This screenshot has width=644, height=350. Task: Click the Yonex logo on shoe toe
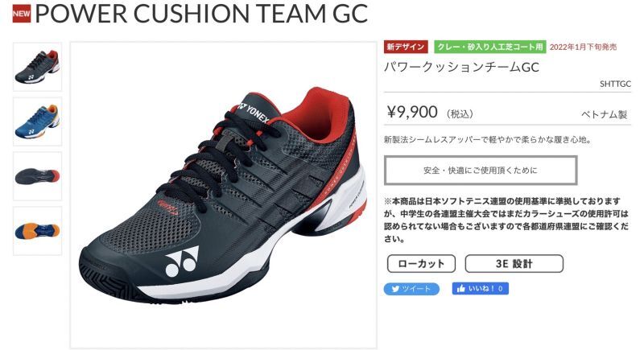(x=182, y=261)
